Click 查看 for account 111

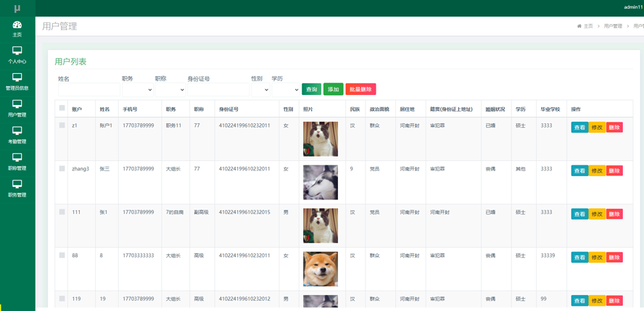coord(579,214)
